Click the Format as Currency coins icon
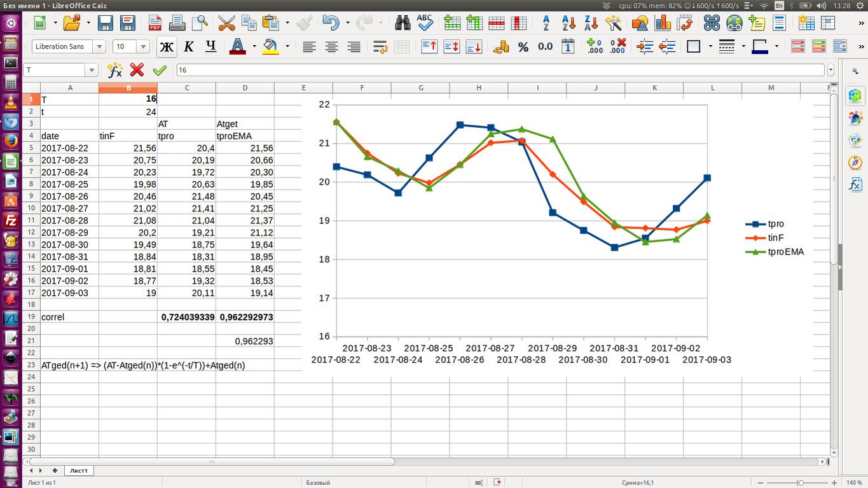868x488 pixels. point(501,46)
